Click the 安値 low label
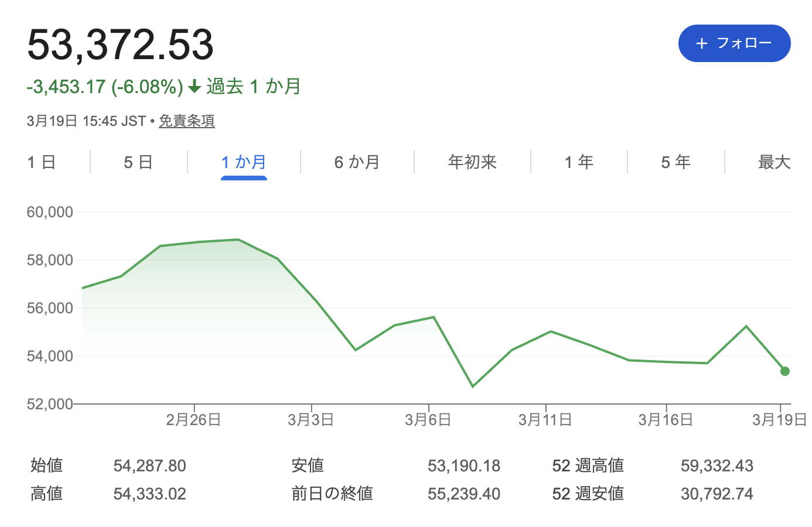This screenshot has height=527, width=812. (x=308, y=466)
